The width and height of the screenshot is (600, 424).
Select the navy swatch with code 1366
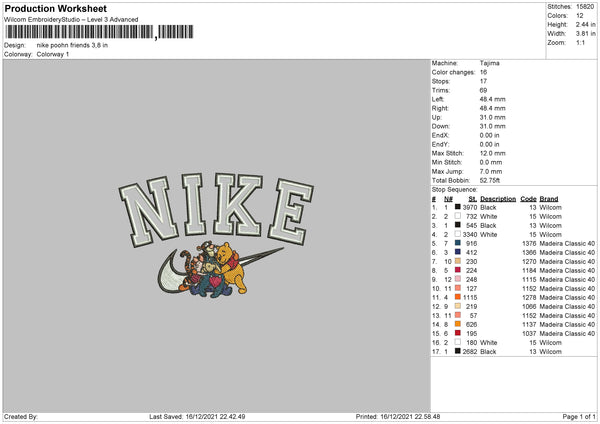coord(458,252)
